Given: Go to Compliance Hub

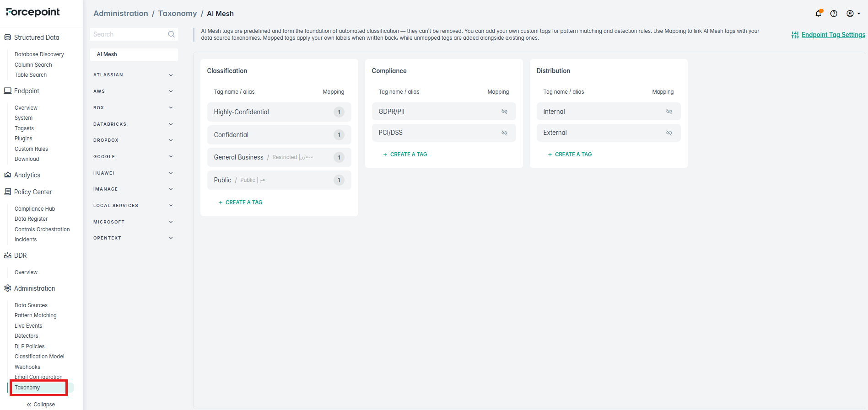Looking at the screenshot, I should (35, 209).
